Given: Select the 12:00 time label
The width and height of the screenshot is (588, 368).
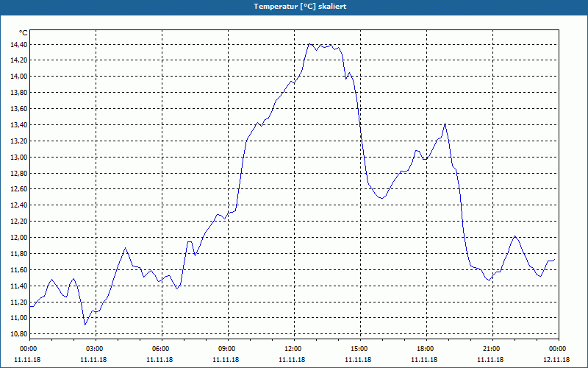Looking at the screenshot, I should click(294, 349).
